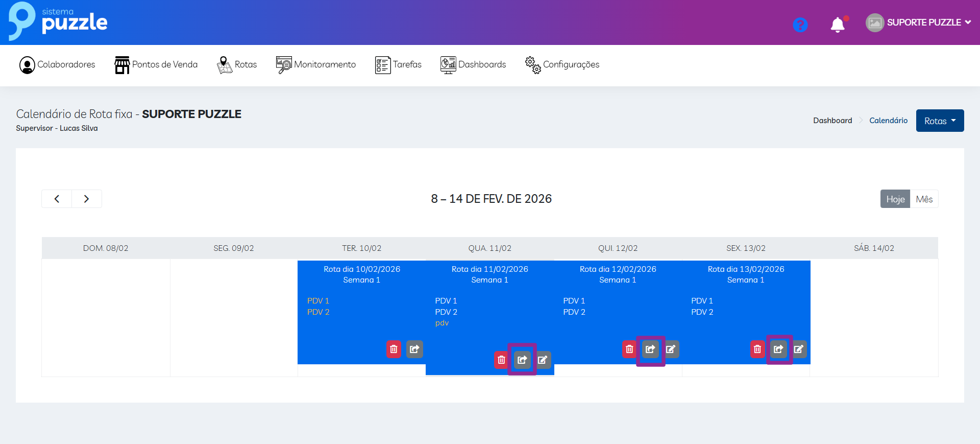Select the Hoje view button
Viewport: 980px width, 444px height.
[x=895, y=199]
